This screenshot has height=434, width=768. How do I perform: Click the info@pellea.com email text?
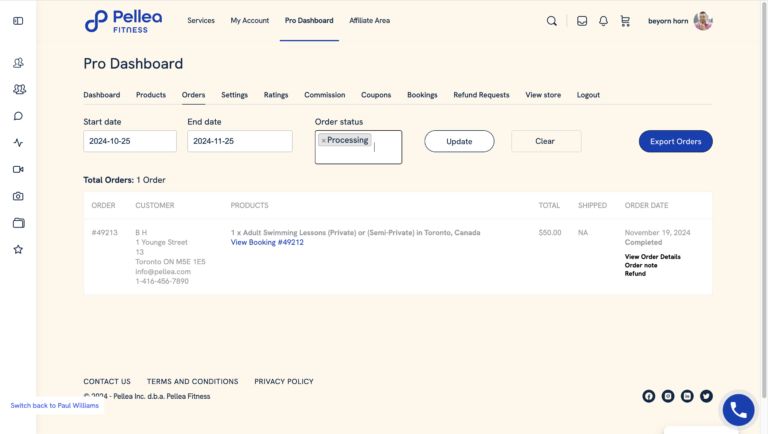point(163,271)
